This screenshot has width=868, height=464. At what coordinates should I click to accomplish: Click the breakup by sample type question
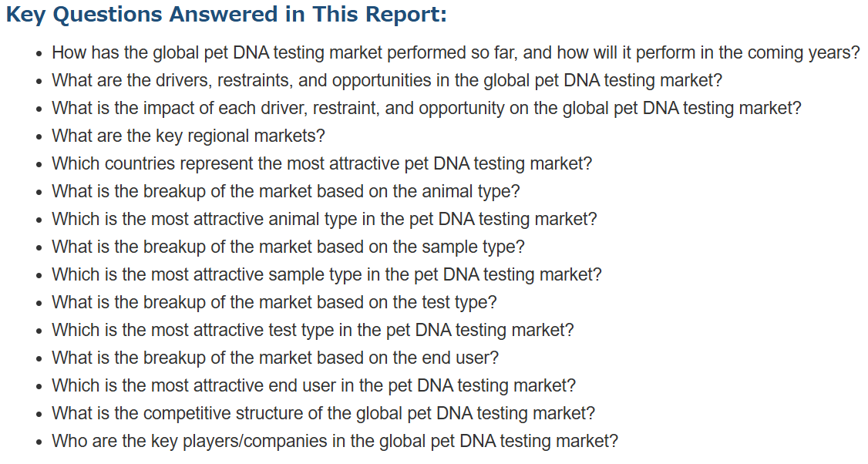point(288,247)
